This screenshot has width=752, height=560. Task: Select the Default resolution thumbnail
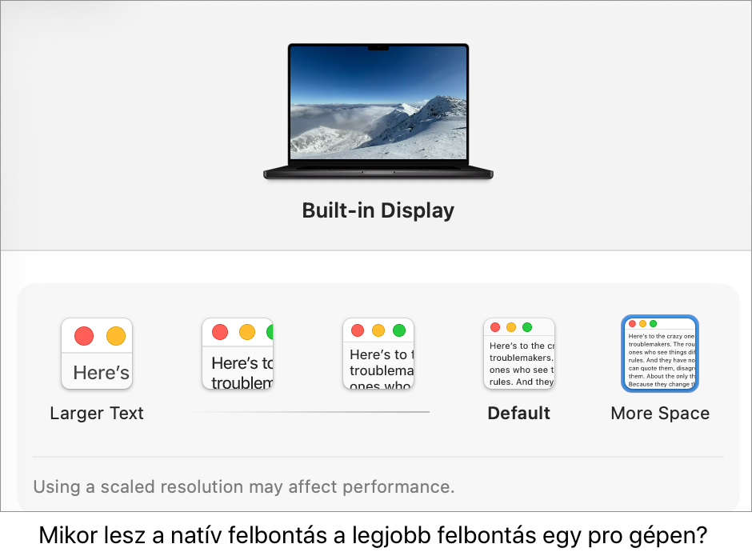click(519, 354)
